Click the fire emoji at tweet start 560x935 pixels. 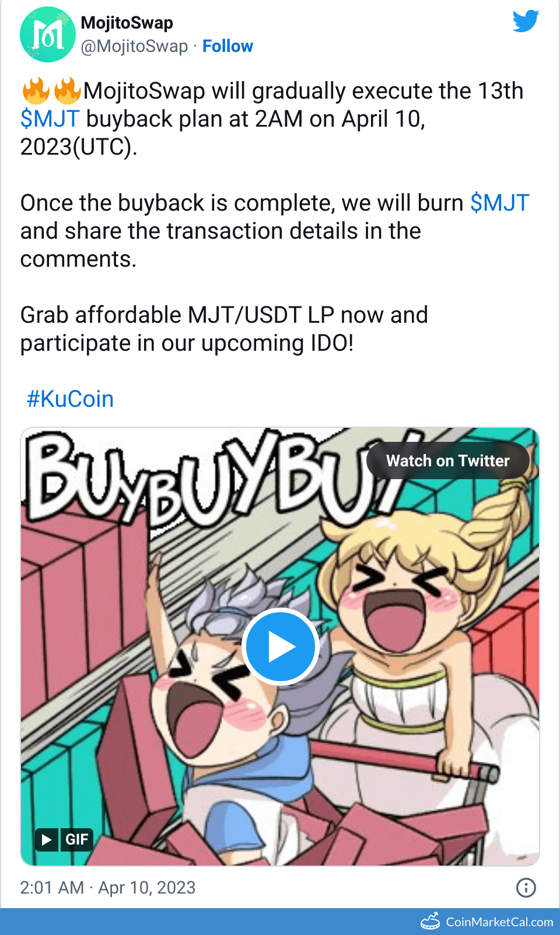pyautogui.click(x=36, y=90)
